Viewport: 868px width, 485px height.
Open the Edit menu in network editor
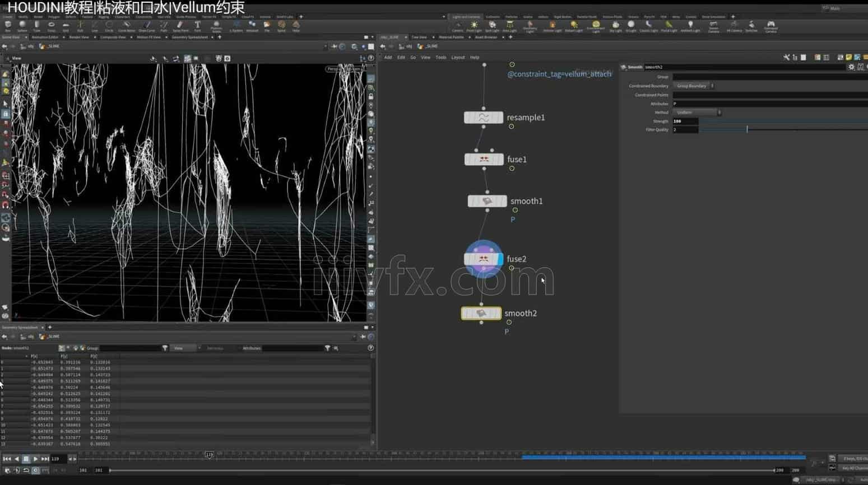click(x=401, y=58)
